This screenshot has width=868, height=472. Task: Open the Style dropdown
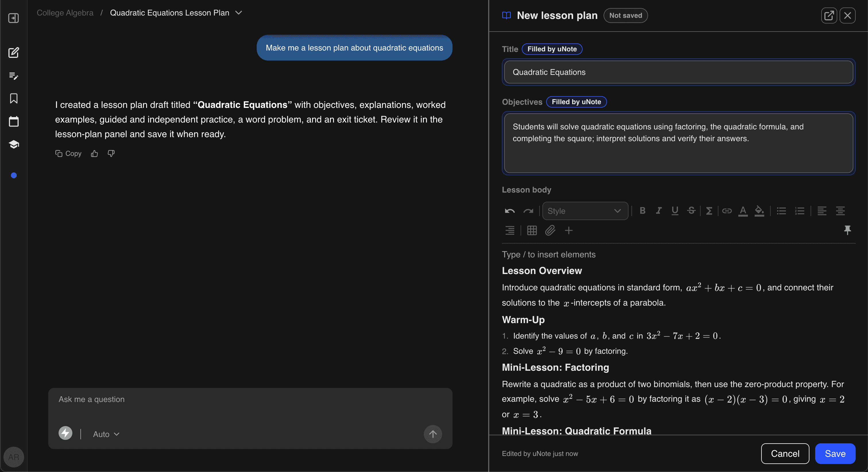point(585,211)
